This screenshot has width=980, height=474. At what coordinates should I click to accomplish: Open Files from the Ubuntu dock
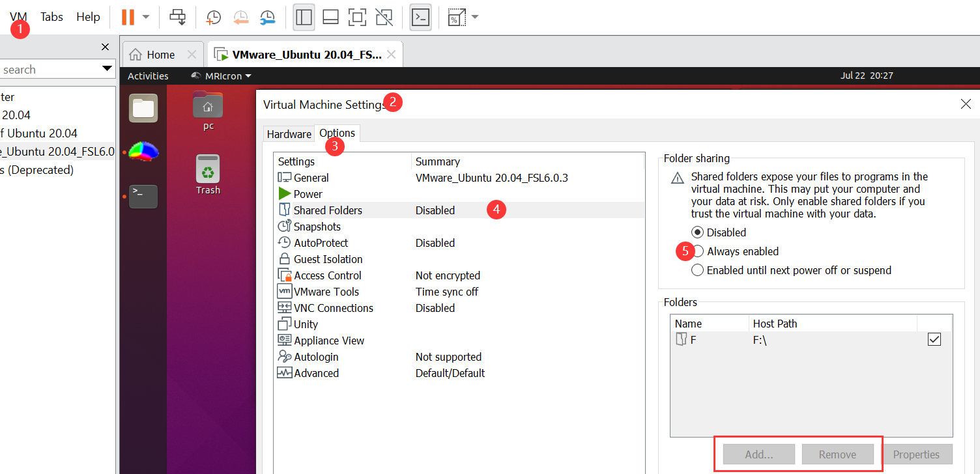click(x=143, y=108)
